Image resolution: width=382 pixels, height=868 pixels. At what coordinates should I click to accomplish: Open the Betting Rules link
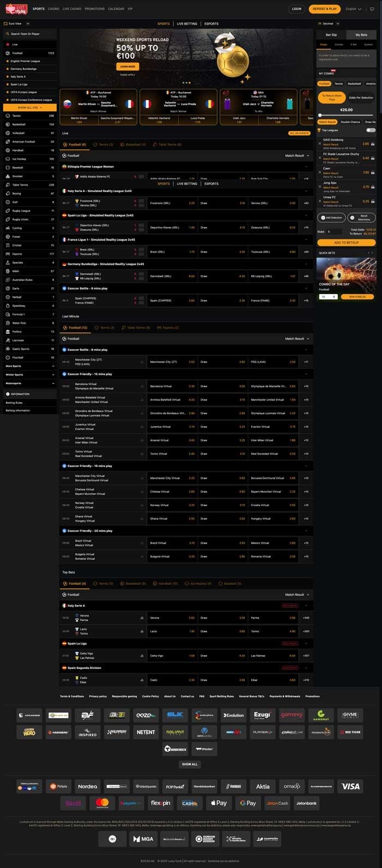pos(14,403)
